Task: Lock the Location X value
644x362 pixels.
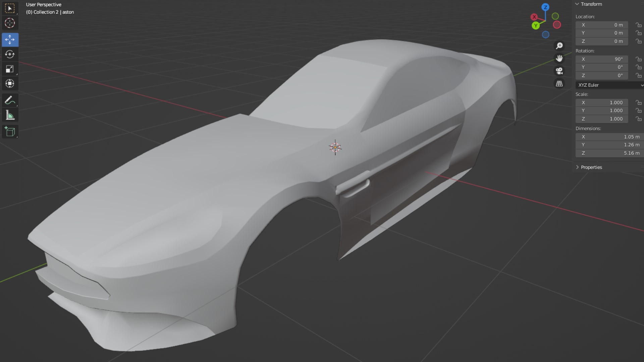Action: pos(638,25)
